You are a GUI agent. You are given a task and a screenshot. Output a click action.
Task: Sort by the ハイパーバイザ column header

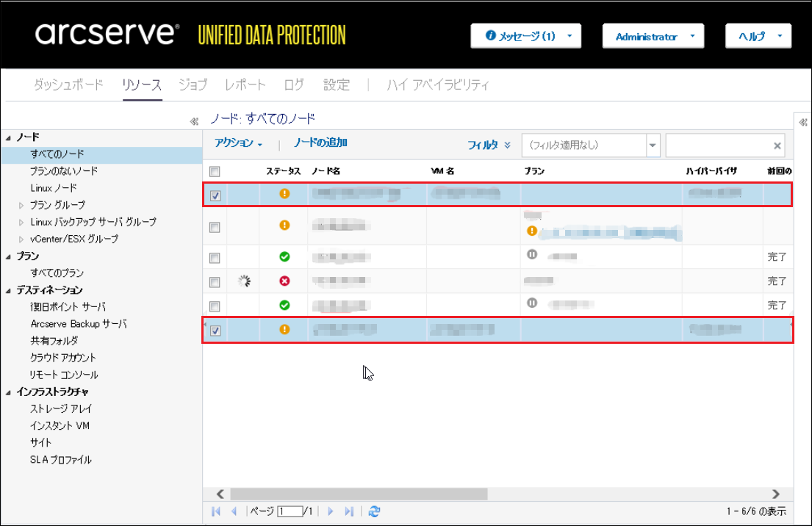coord(711,171)
